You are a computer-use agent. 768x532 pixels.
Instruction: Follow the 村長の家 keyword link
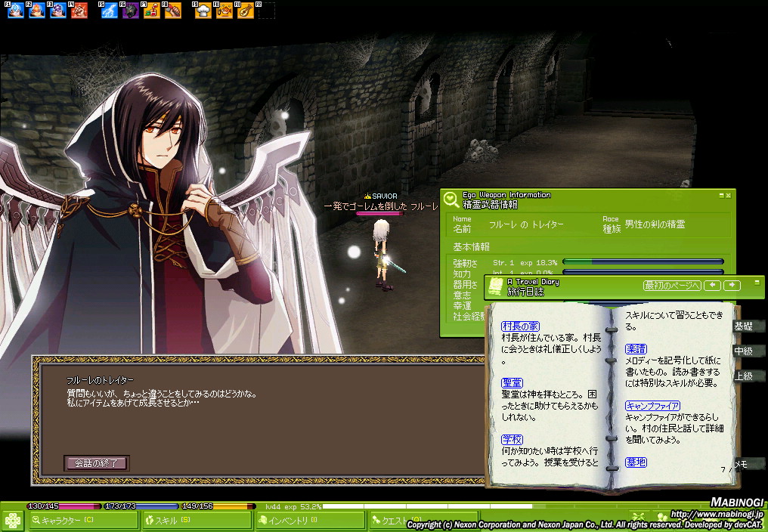click(x=520, y=326)
